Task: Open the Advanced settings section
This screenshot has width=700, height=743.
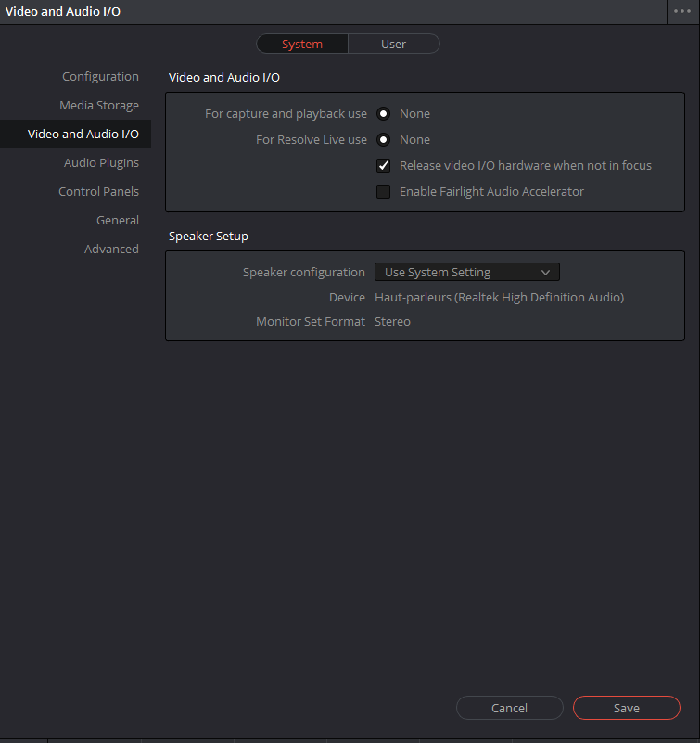Action: tap(111, 250)
